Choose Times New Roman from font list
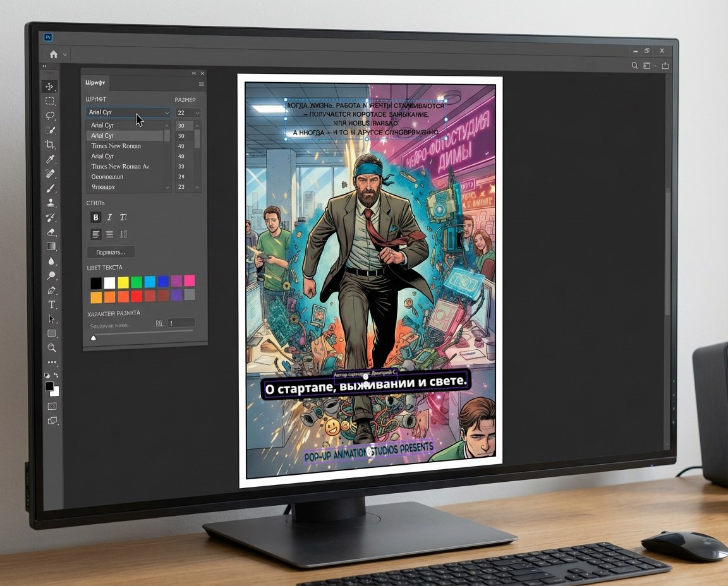The height and width of the screenshot is (586, 728). point(116,146)
